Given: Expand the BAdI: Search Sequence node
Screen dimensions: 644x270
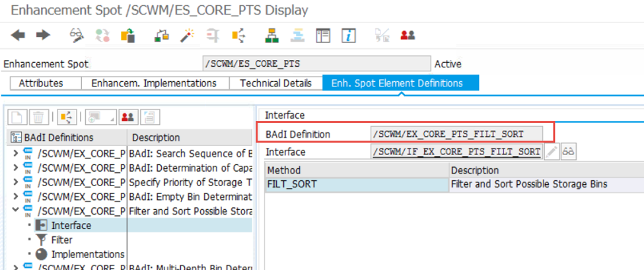Looking at the screenshot, I should pyautogui.click(x=15, y=153).
